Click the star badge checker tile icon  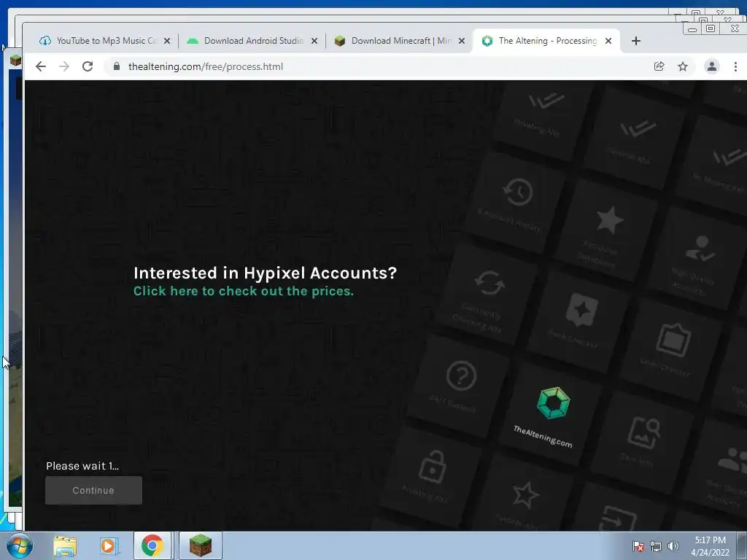(x=581, y=309)
